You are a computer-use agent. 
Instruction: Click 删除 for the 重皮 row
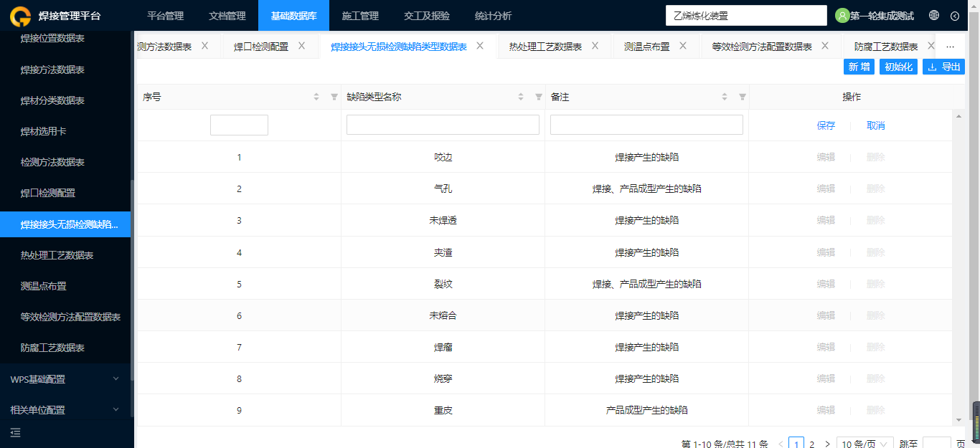(876, 410)
